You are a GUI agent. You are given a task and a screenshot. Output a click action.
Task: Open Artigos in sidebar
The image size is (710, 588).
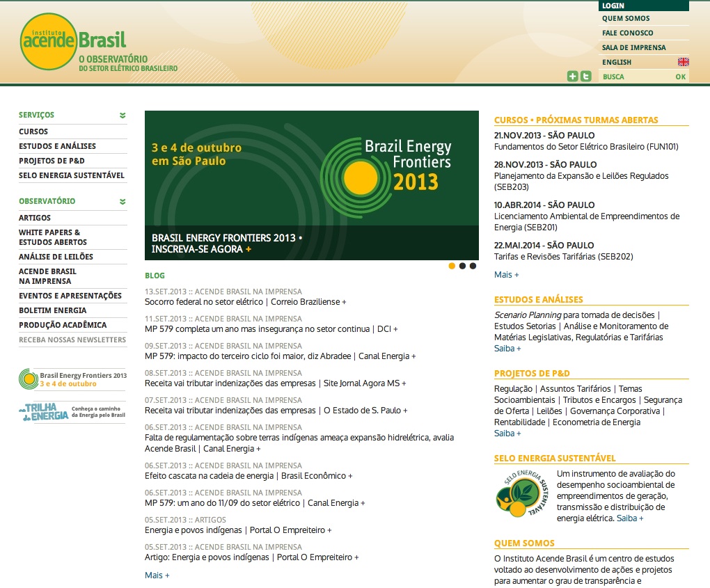point(35,218)
